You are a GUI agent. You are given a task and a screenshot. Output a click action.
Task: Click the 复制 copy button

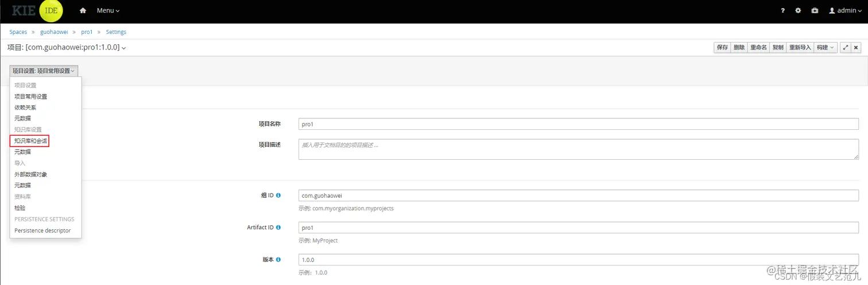coord(778,48)
